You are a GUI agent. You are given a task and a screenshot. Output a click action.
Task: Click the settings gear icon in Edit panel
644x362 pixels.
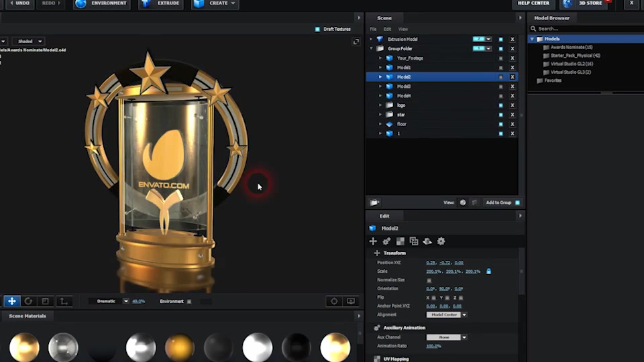pos(441,241)
